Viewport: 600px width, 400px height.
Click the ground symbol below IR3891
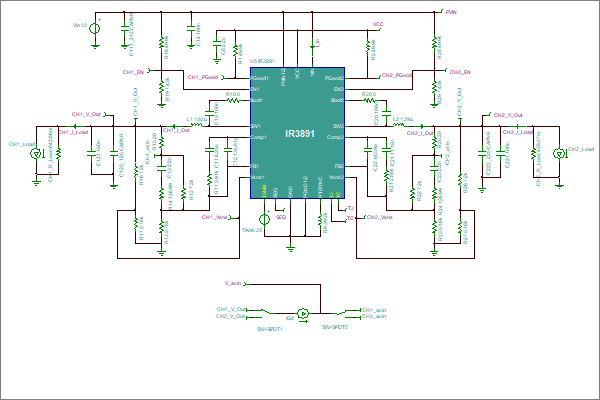pyautogui.click(x=290, y=248)
